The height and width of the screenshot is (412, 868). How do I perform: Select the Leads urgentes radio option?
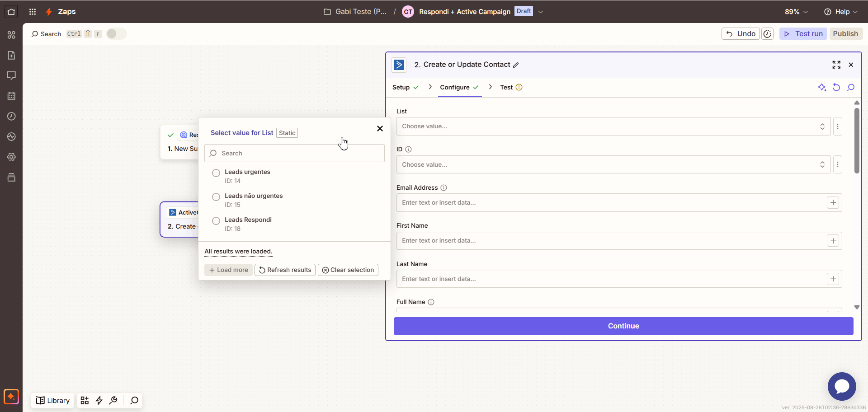(x=216, y=173)
